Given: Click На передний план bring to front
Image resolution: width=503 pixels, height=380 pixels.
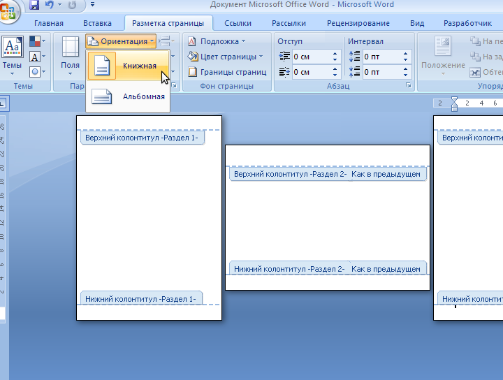Looking at the screenshot, I should pos(486,41).
